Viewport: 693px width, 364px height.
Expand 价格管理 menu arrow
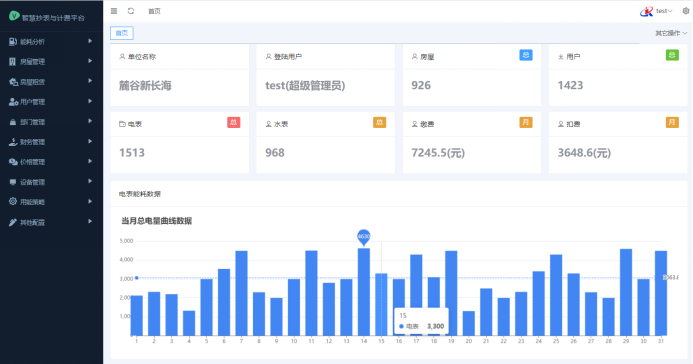(90, 161)
